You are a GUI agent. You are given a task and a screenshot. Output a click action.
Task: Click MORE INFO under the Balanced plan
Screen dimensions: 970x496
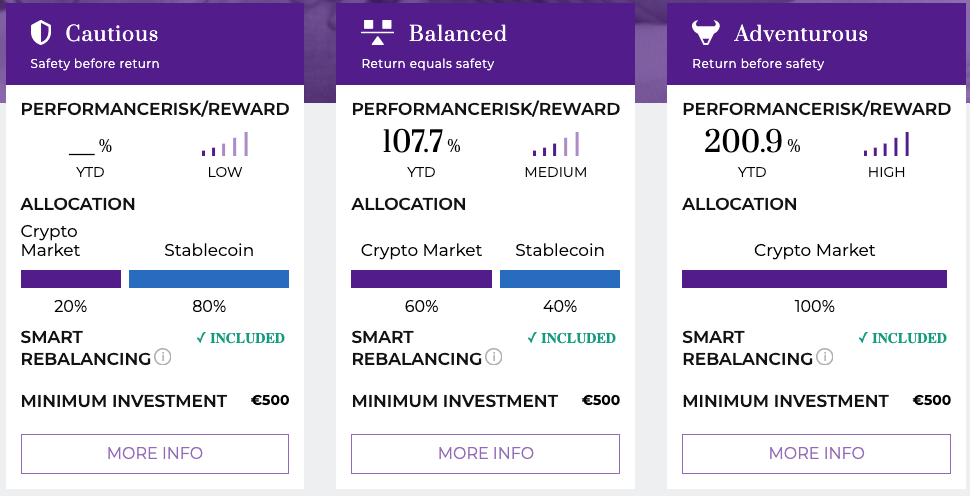[486, 453]
